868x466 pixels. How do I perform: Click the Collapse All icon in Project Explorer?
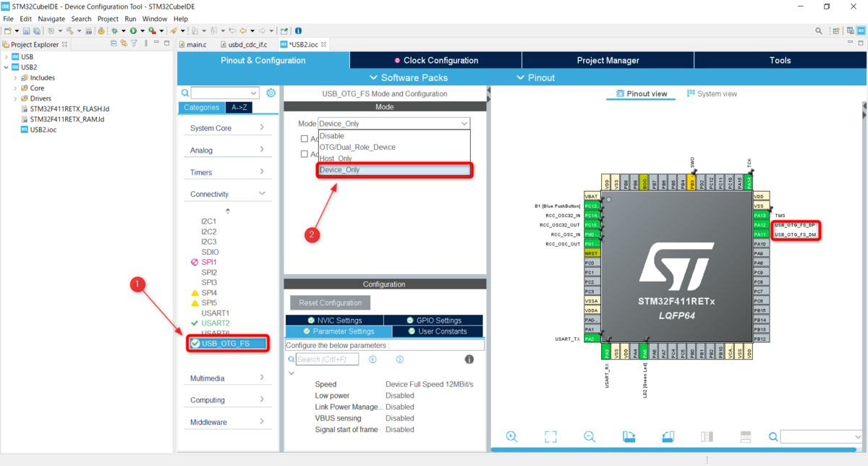(x=114, y=44)
